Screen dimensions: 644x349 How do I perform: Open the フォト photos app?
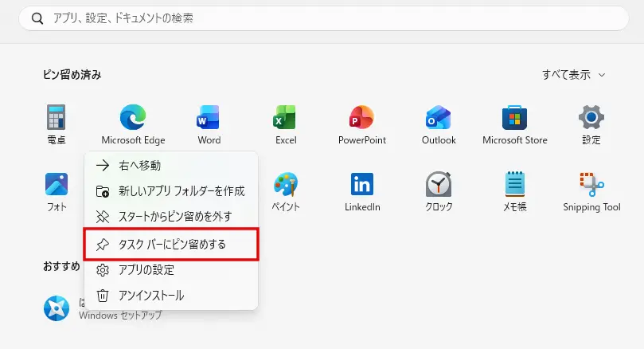coord(57,191)
